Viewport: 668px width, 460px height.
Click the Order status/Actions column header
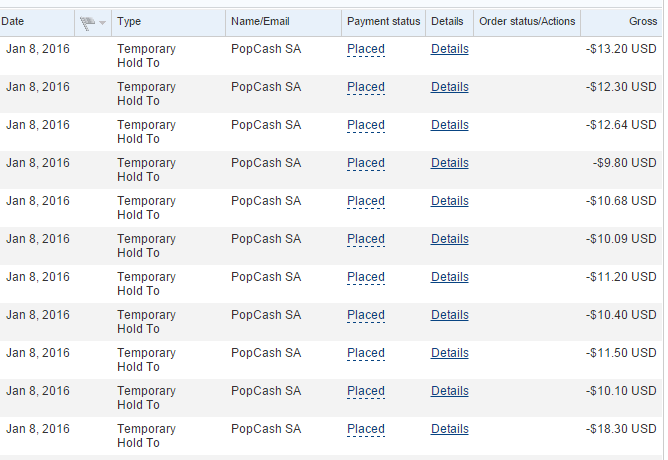coord(527,21)
